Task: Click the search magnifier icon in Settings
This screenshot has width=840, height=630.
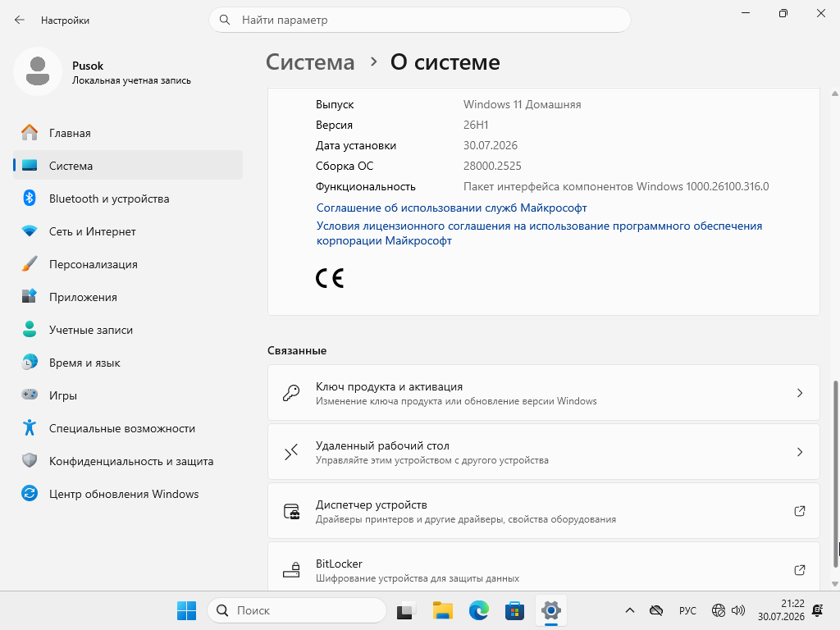Action: pos(225,20)
